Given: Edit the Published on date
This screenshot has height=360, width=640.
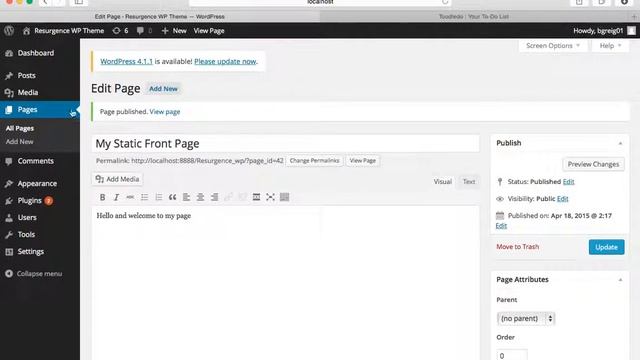Looking at the screenshot, I should [501, 226].
